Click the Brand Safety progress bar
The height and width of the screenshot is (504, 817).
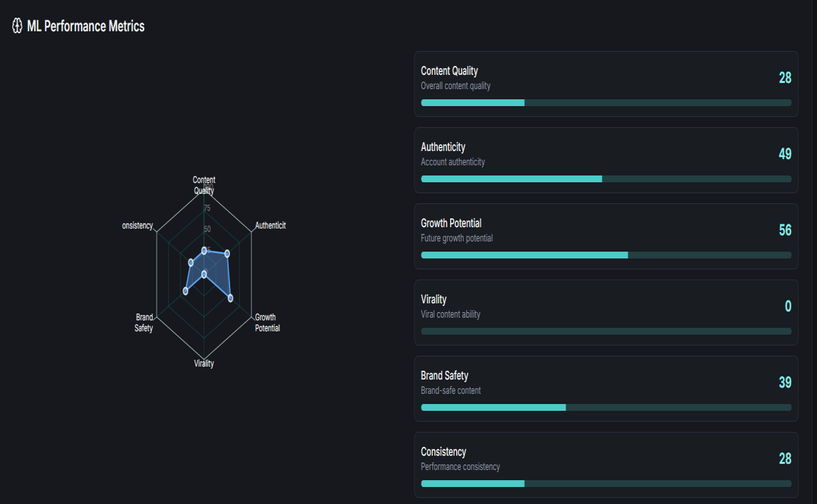click(606, 407)
